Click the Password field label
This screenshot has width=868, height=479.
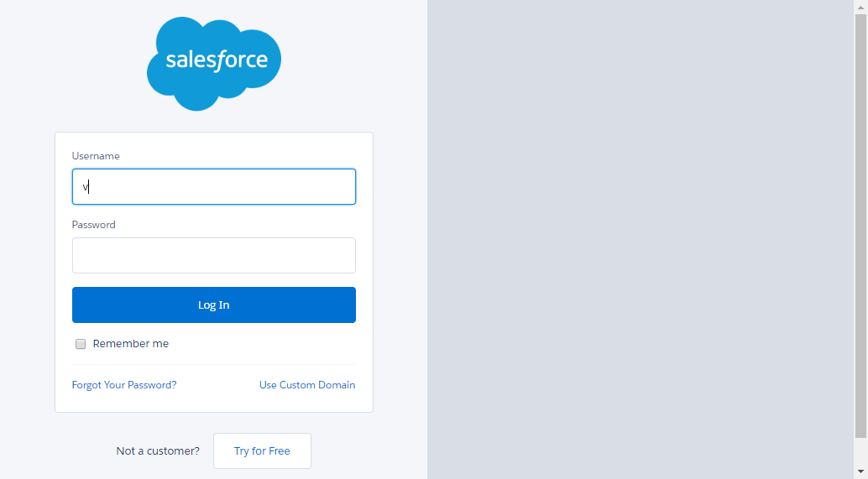(93, 225)
